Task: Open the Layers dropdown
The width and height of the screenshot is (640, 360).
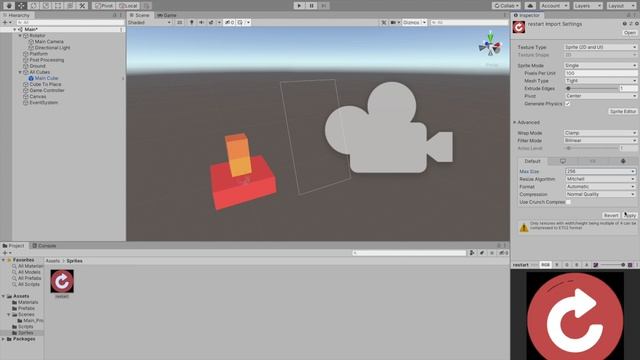Action: (x=587, y=6)
